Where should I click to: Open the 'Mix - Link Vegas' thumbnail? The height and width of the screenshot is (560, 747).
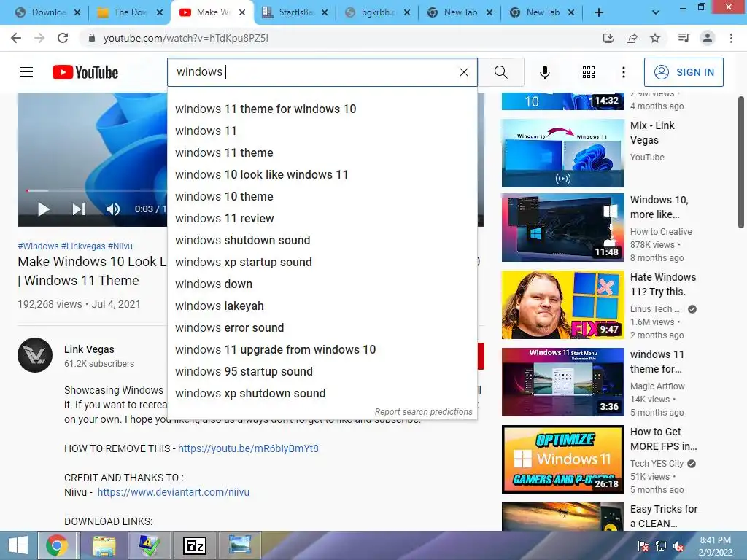click(562, 153)
